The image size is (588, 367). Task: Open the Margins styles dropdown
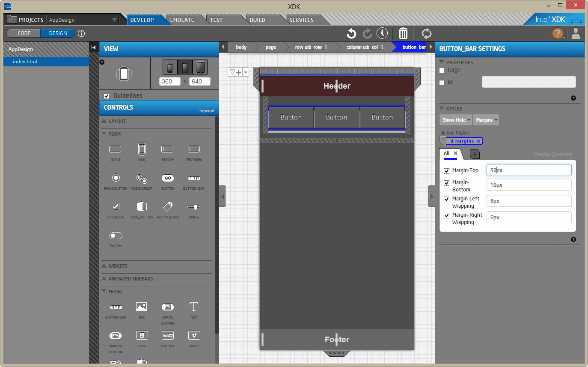pyautogui.click(x=487, y=120)
